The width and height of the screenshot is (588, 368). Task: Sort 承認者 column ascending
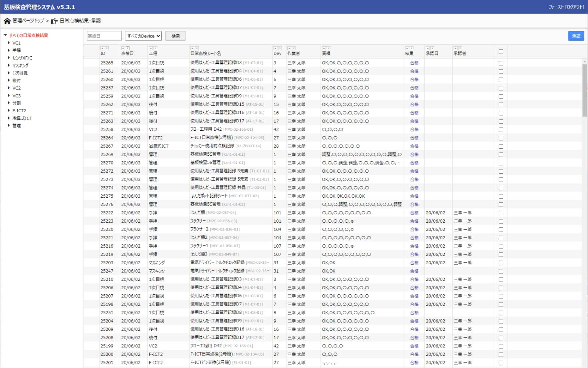click(455, 48)
